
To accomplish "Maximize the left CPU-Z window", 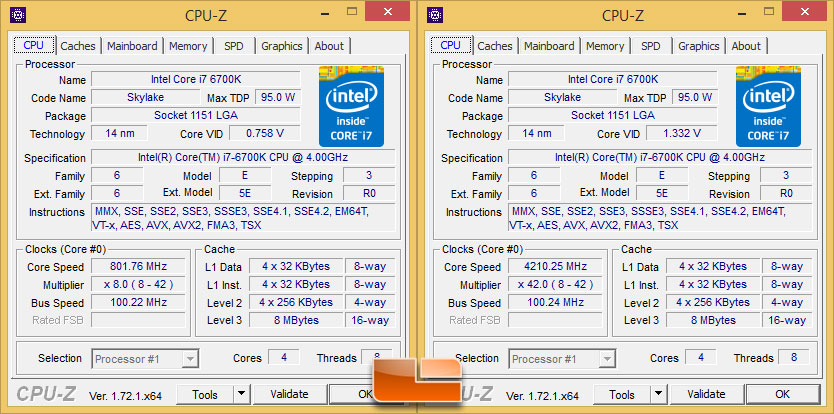I will [x=352, y=11].
